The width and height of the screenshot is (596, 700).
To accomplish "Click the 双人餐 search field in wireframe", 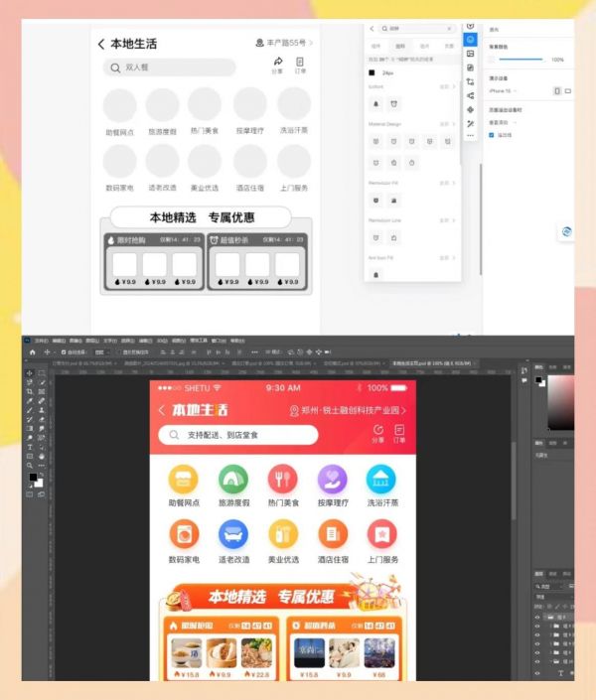I will click(170, 68).
